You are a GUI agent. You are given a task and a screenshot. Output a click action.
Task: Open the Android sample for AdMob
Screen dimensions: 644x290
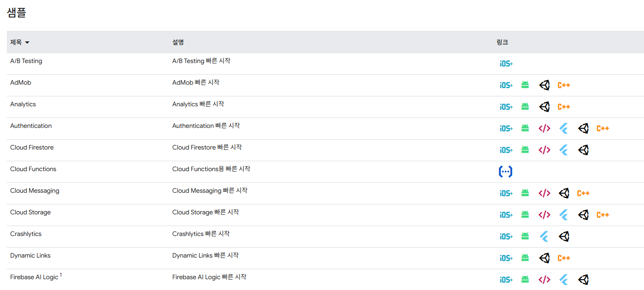click(x=525, y=85)
